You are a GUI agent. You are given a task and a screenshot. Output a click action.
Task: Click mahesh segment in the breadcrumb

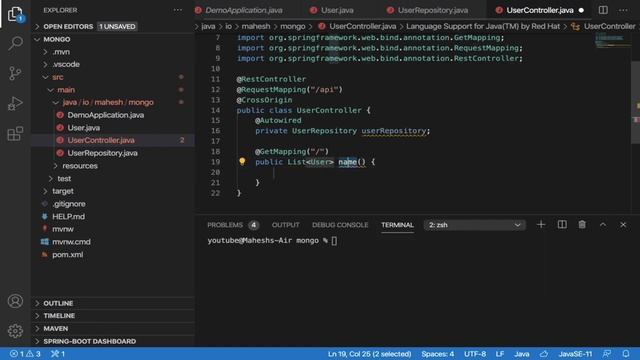pyautogui.click(x=256, y=27)
